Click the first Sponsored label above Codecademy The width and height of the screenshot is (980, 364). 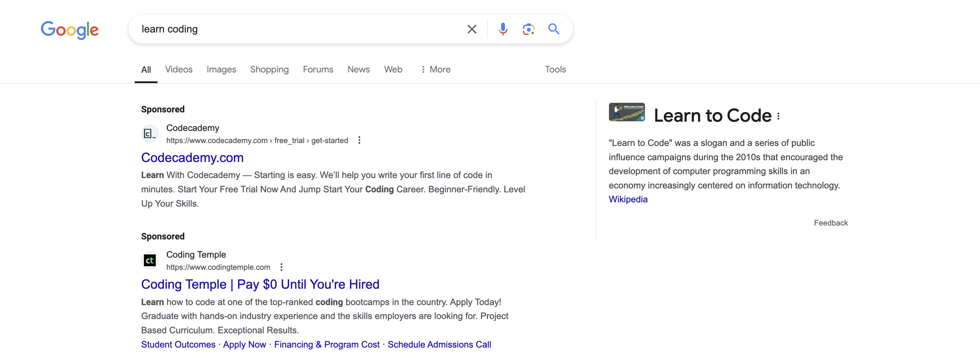coord(163,110)
